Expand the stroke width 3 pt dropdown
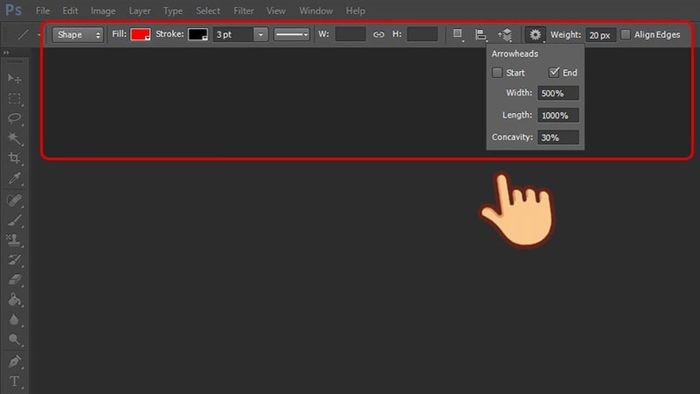Screen dimensions: 700x394 tap(261, 34)
